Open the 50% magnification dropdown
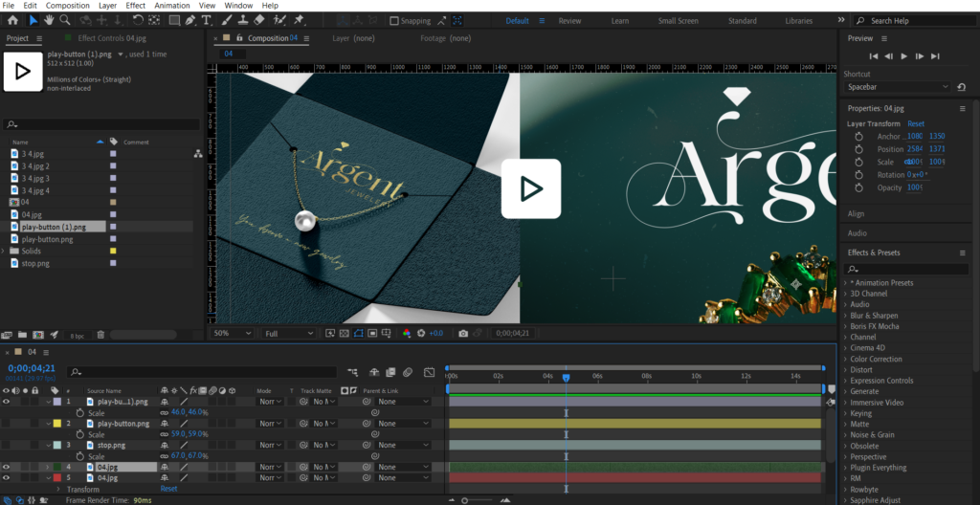Screen dimensions: 980x505 click(x=233, y=333)
